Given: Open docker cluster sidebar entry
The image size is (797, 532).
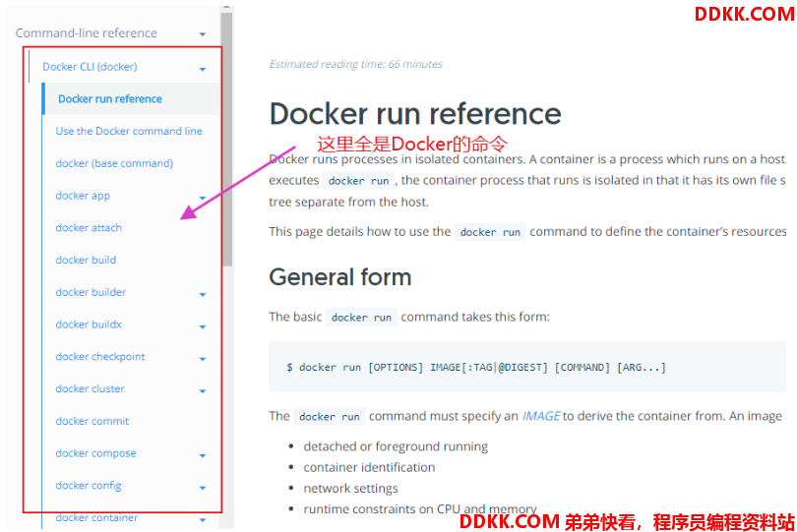Looking at the screenshot, I should tap(90, 388).
